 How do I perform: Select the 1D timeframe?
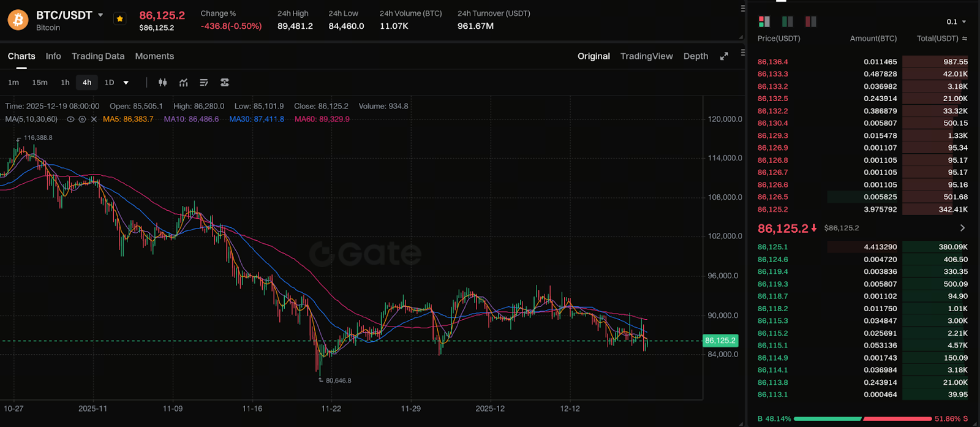(x=109, y=82)
